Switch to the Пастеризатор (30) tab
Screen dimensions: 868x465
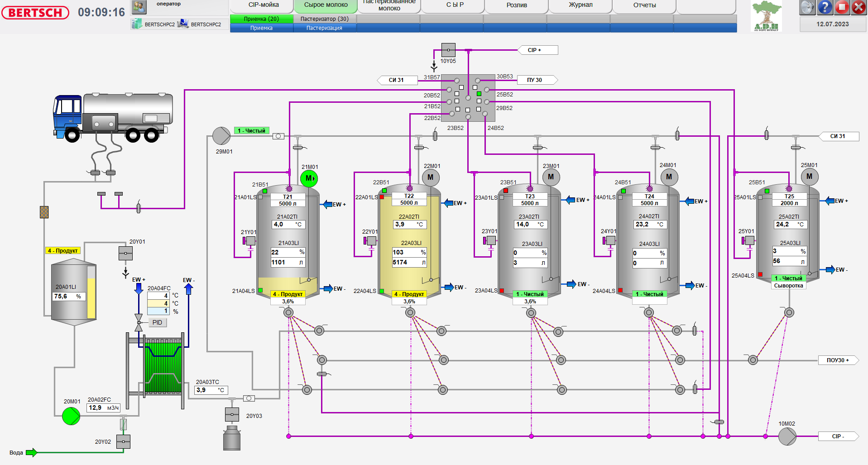pos(326,19)
